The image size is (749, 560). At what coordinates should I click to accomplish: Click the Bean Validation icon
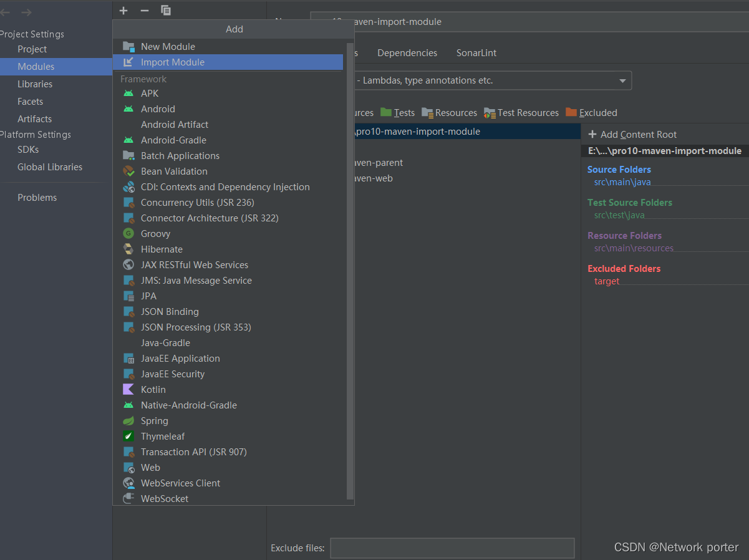click(x=128, y=171)
